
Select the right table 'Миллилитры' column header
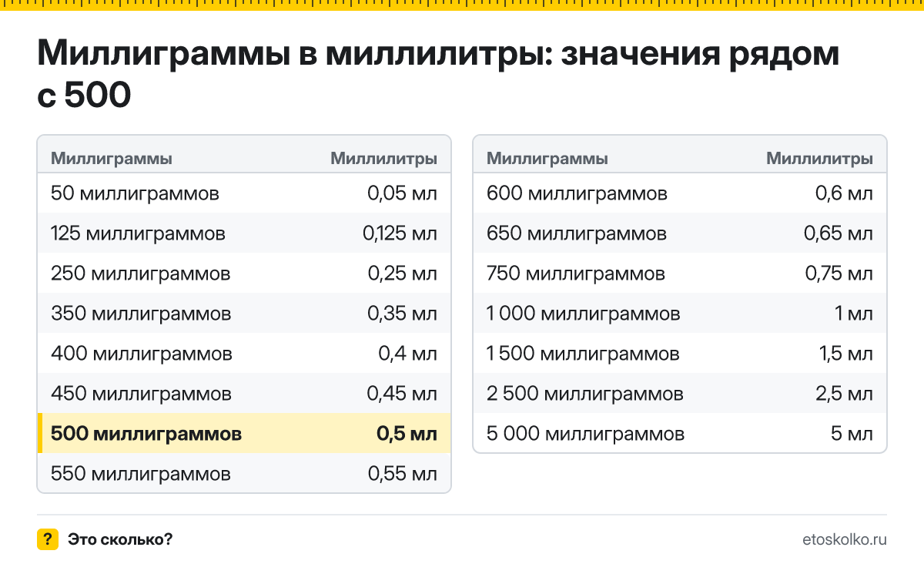coord(820,159)
